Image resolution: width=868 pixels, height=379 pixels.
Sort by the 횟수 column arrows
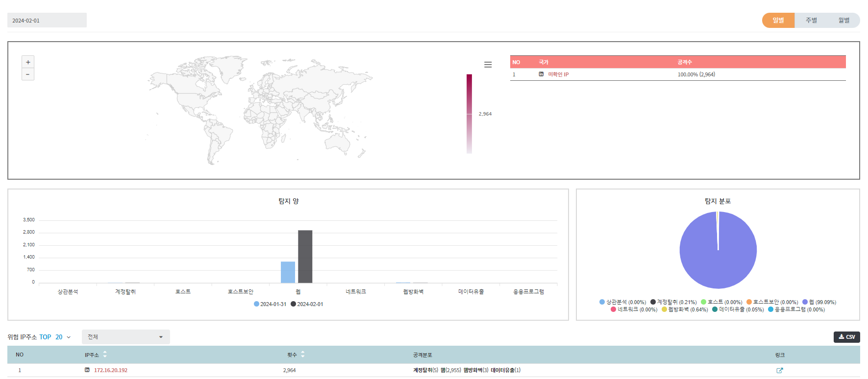click(302, 355)
